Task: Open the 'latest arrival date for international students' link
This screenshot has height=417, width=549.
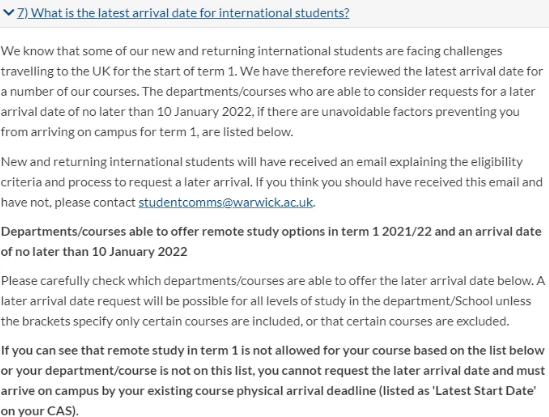Action: point(183,13)
